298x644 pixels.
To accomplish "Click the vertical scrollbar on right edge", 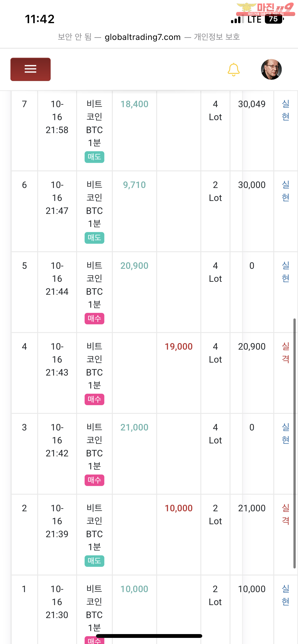I will [x=294, y=443].
